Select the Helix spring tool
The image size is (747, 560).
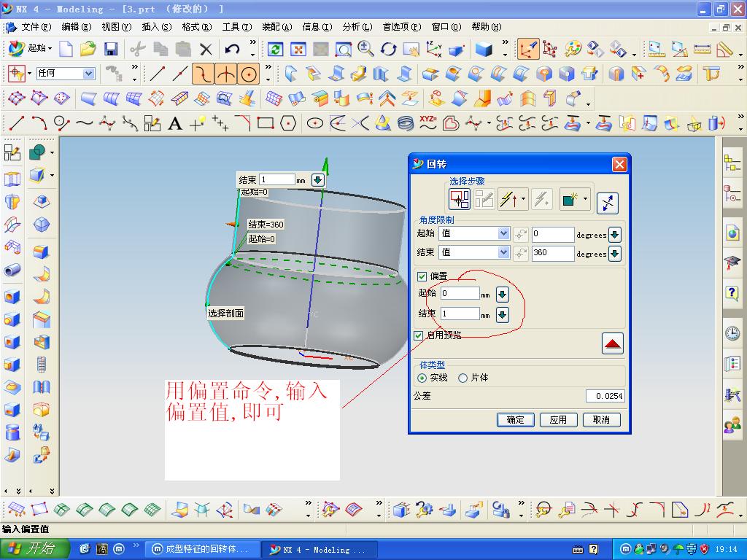(406, 123)
